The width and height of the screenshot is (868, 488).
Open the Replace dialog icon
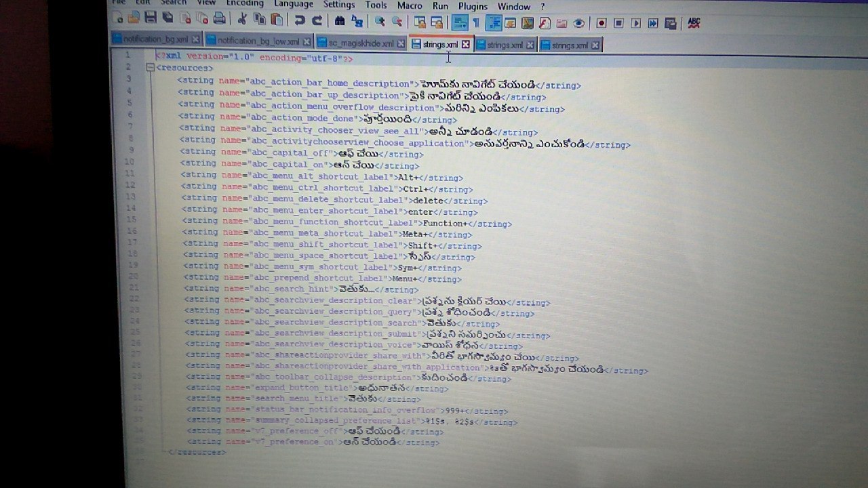[x=357, y=21]
